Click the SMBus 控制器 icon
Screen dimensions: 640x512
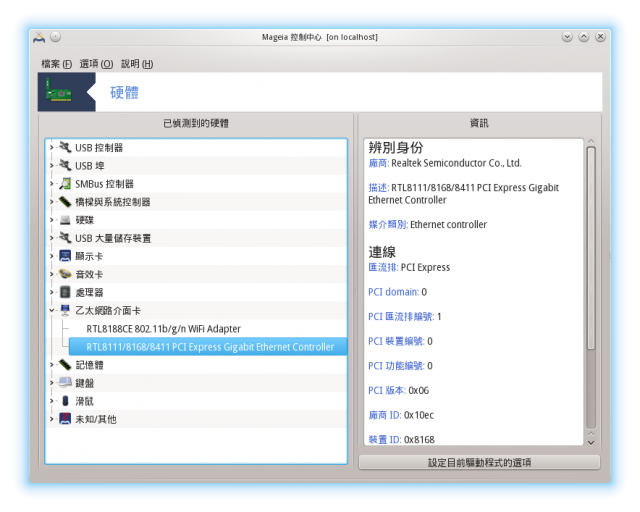(65, 183)
